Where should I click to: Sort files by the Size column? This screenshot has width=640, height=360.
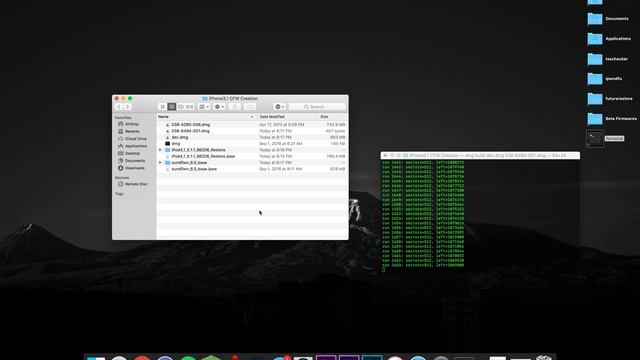click(324, 117)
